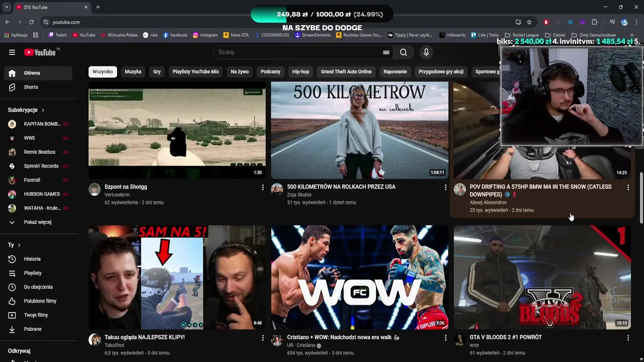This screenshot has height=362, width=644.
Task: Open the KAPITAN BOMB... subscription channel
Action: pos(38,124)
